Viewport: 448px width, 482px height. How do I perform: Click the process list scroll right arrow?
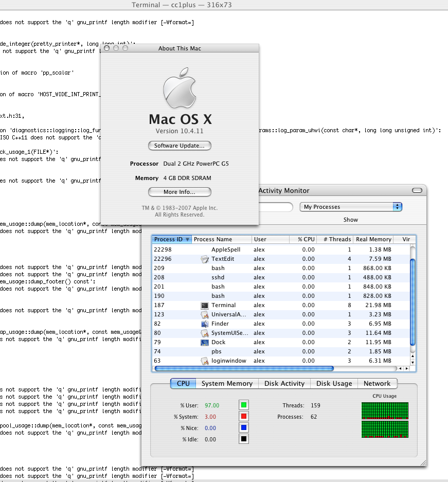(406, 368)
